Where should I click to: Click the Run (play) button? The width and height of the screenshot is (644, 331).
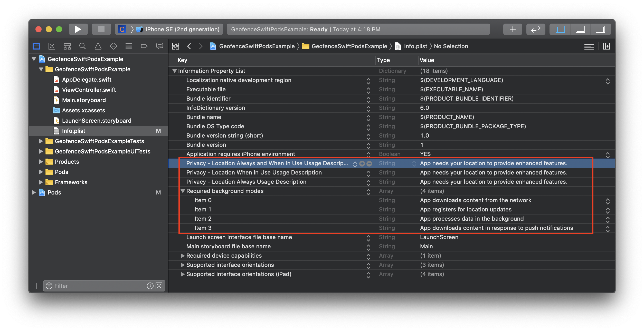(x=78, y=29)
